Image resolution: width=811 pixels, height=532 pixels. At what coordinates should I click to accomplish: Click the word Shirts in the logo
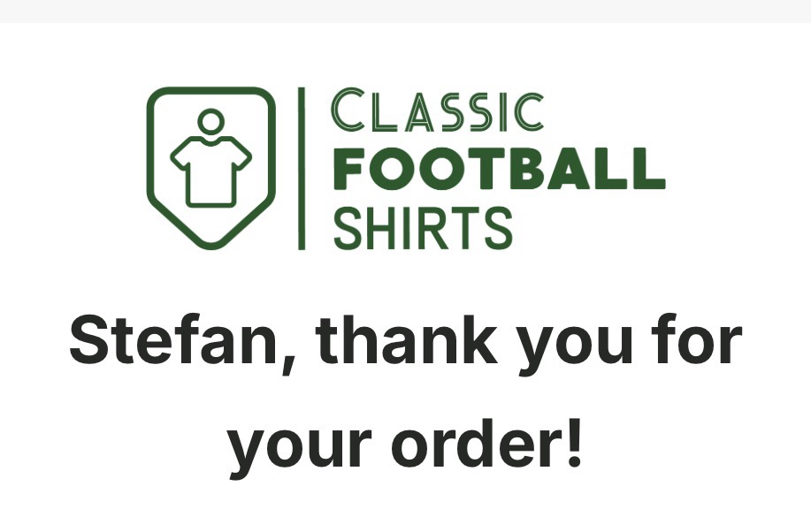coord(423,227)
